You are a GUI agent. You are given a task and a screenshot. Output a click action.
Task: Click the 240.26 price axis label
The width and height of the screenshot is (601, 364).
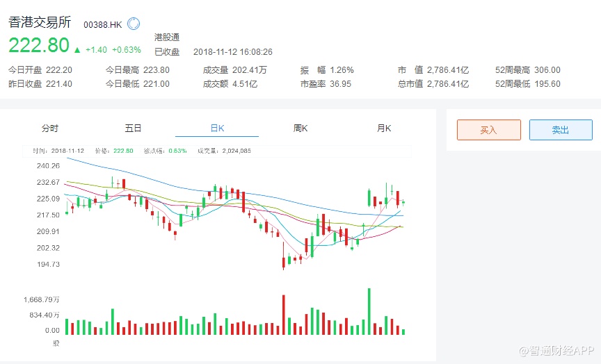[x=48, y=166]
